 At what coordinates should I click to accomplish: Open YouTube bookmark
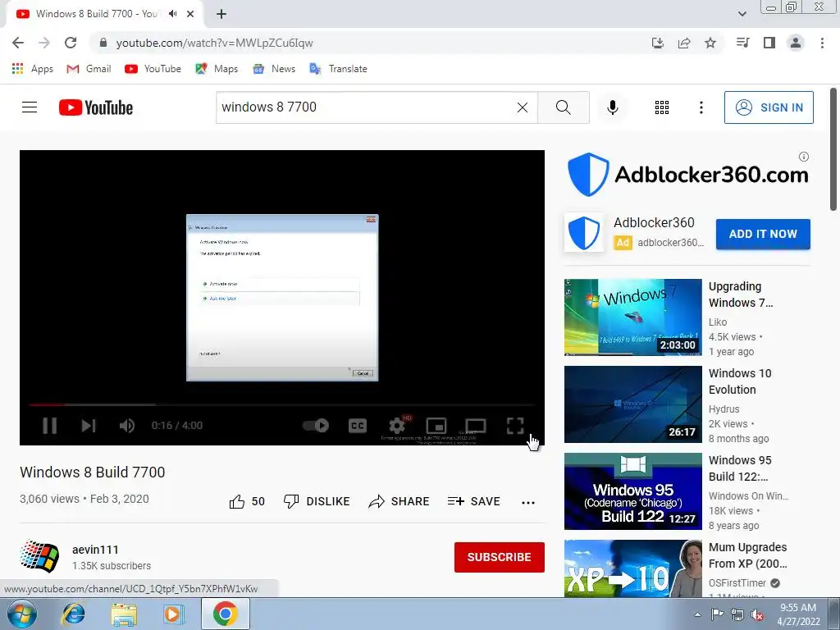pos(153,69)
